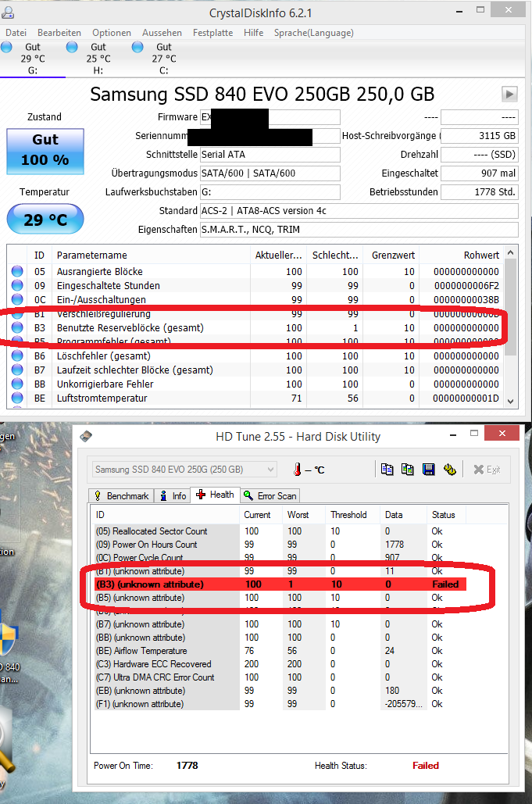Click the scroll down arrow of SMART list
Viewport: 532px width, 804px height.
pyautogui.click(x=510, y=402)
